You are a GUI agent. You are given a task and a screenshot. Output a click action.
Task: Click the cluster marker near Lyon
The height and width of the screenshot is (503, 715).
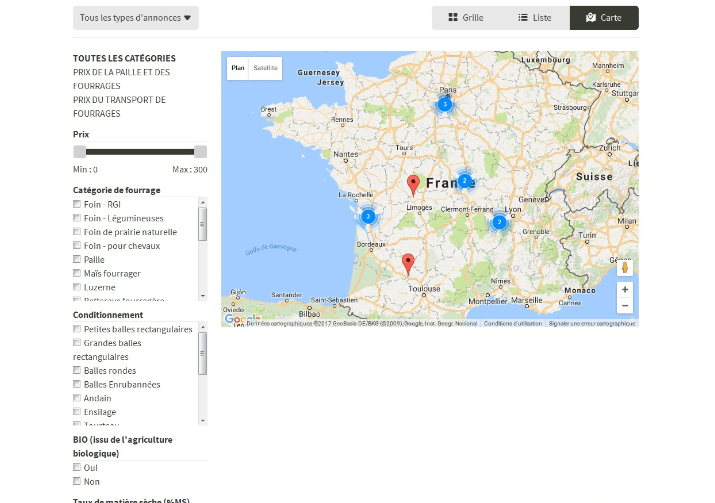499,221
